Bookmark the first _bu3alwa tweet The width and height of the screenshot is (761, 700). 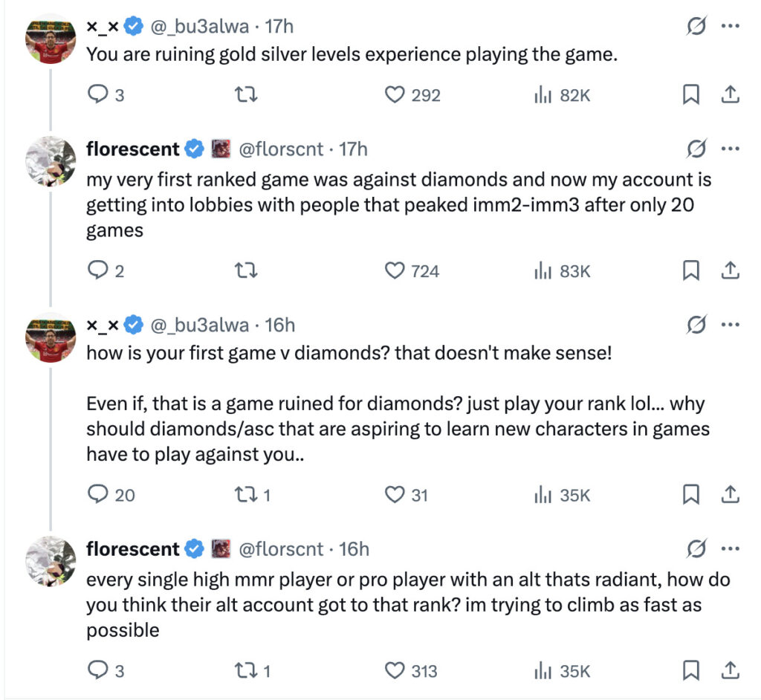[x=690, y=95]
